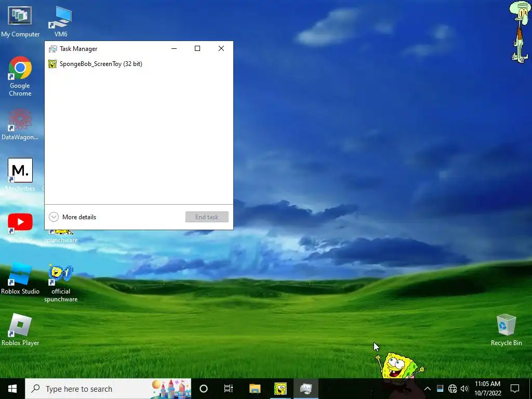Viewport: 532px width, 399px height.
Task: Open Task View on the taskbar
Action: coord(229,389)
